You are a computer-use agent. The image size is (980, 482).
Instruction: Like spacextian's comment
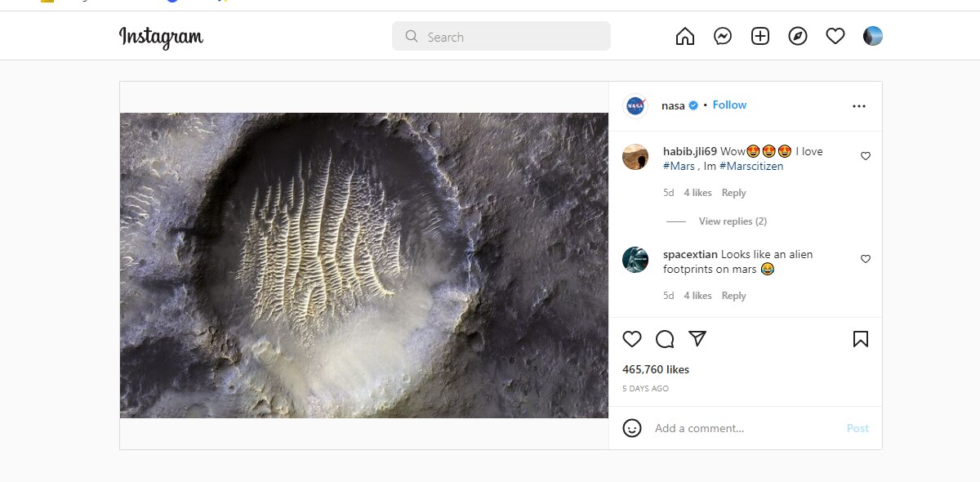866,259
